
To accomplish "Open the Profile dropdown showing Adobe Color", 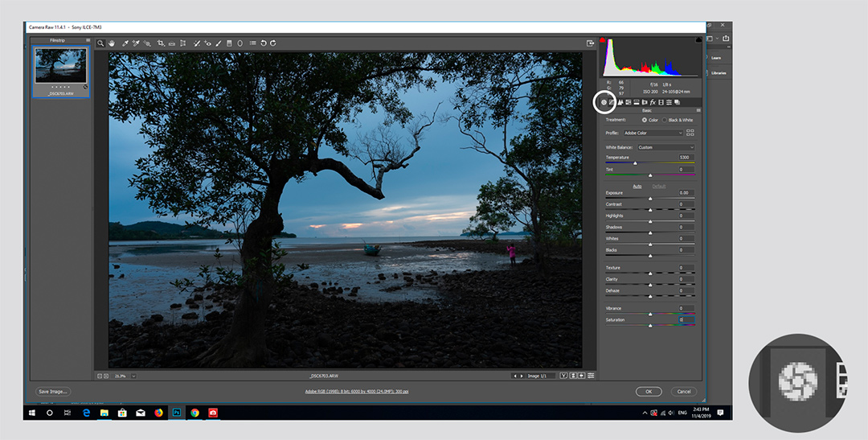I will [653, 133].
